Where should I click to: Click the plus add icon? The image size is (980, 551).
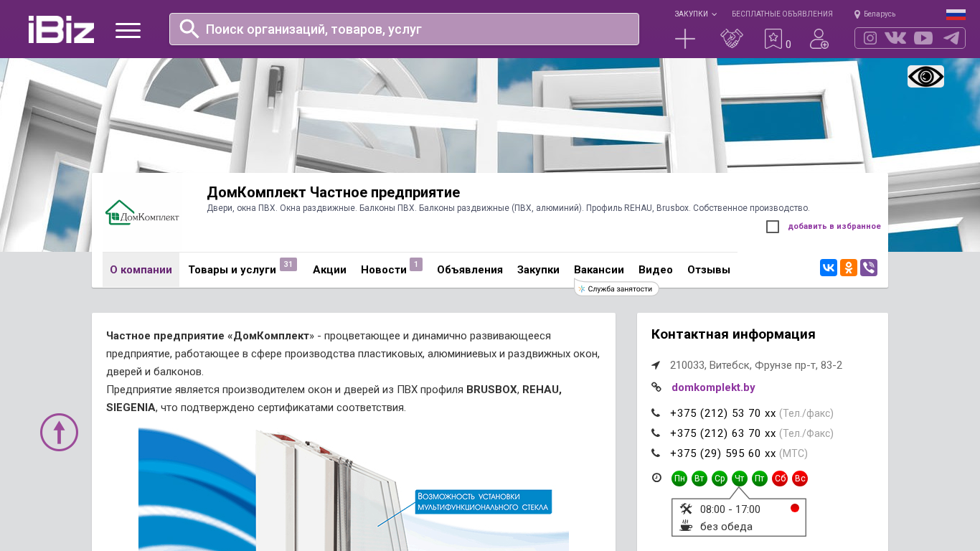685,39
